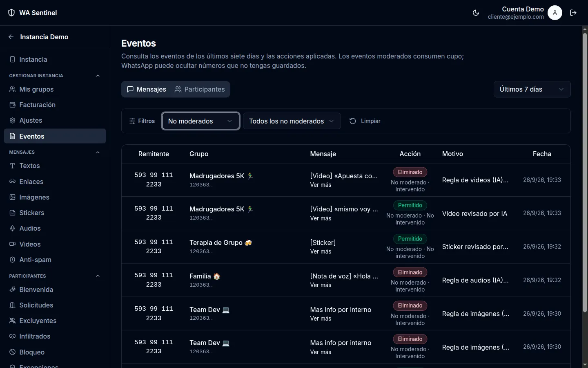Click Ver más on the Nota de voz message
Viewport: 588px width, 368px height.
click(x=321, y=285)
